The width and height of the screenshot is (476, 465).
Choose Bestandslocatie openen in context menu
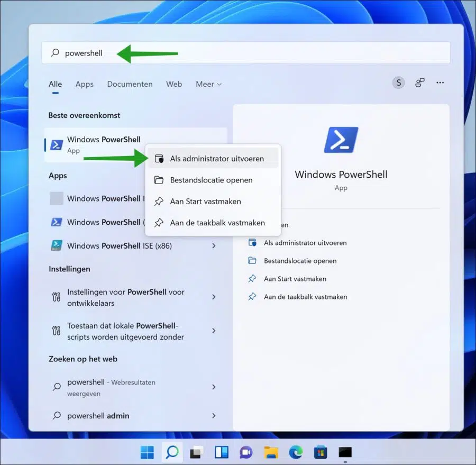tap(214, 180)
